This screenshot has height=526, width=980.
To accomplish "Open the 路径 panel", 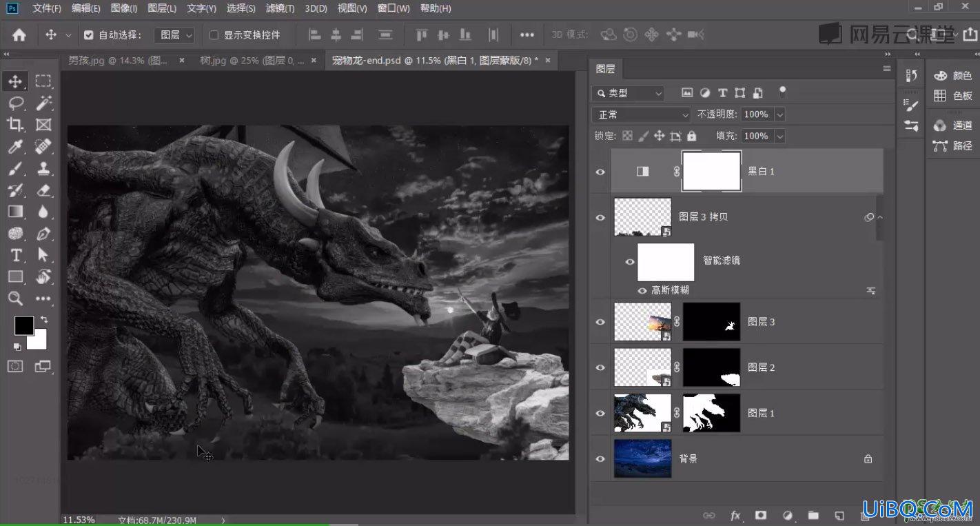I will tap(953, 146).
